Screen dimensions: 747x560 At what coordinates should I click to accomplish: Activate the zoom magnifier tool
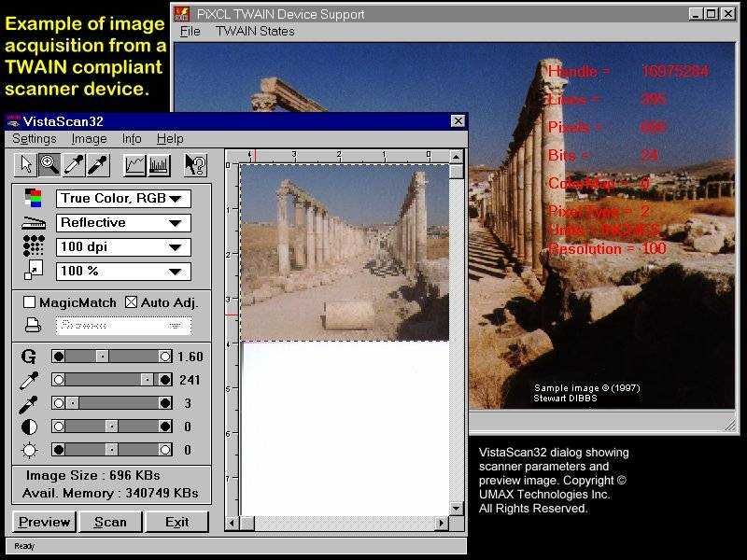pyautogui.click(x=48, y=165)
